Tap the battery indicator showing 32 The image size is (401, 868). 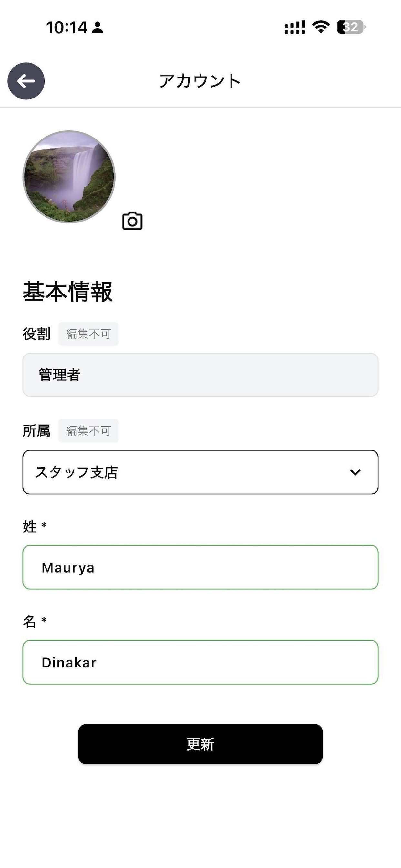coord(351,27)
